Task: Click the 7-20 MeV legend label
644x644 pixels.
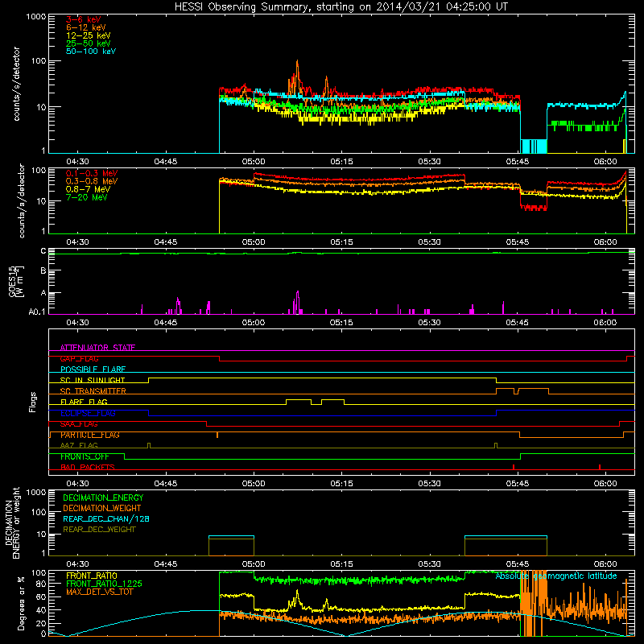Action: pos(86,197)
